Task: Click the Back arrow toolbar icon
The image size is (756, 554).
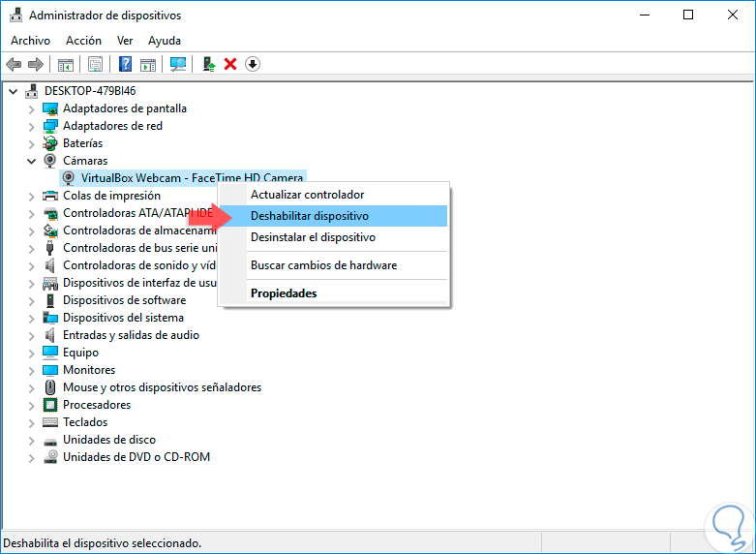Action: pyautogui.click(x=14, y=64)
